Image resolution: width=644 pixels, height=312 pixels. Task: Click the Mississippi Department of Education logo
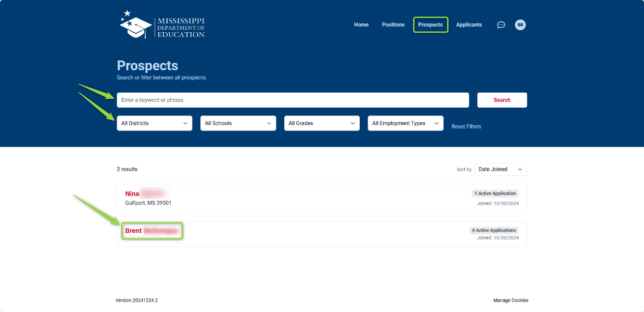coord(161,24)
